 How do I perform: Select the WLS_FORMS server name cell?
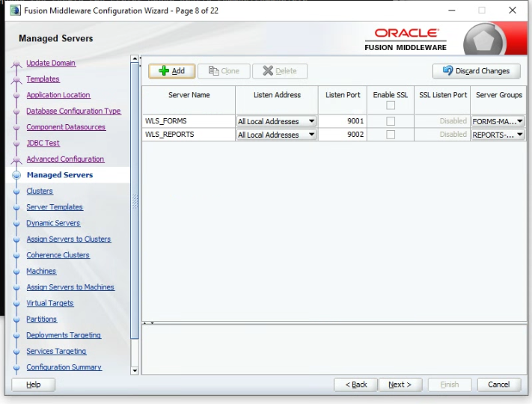click(x=189, y=121)
